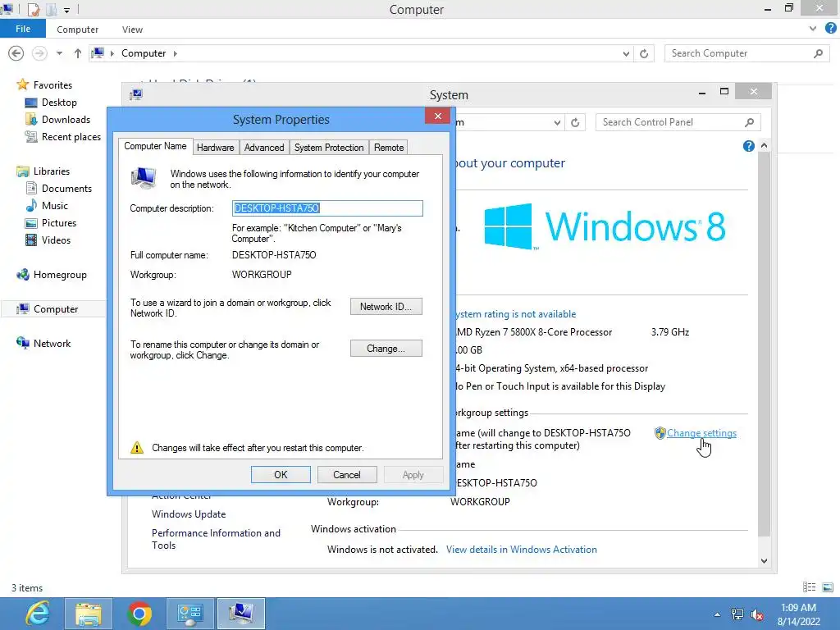
Task: Refresh the System window address bar
Action: click(x=575, y=123)
